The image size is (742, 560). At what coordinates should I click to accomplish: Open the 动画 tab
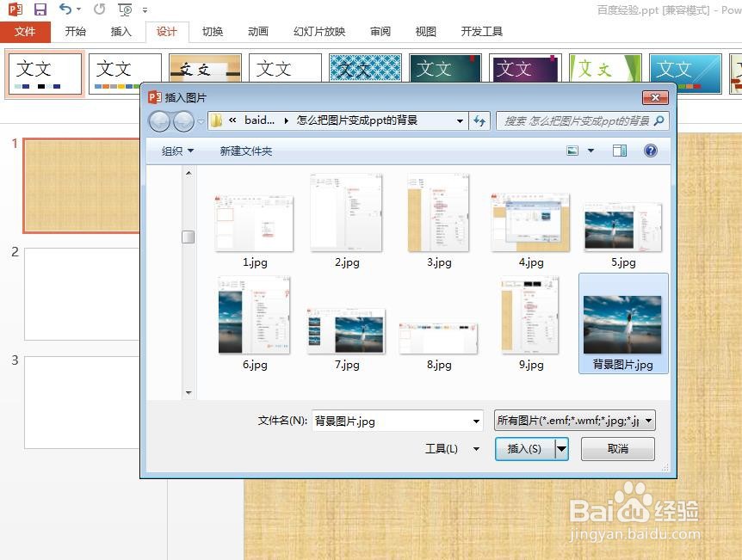point(258,32)
